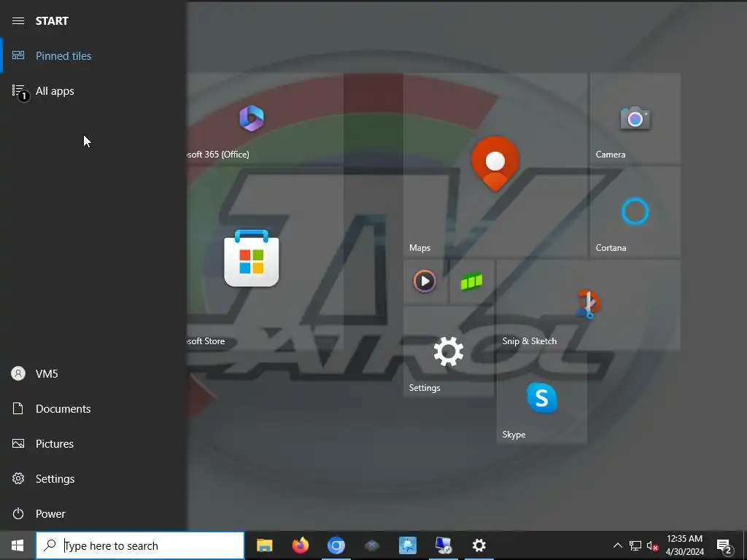This screenshot has height=560, width=747.
Task: Collapse the START hamburger menu
Action: pyautogui.click(x=18, y=20)
